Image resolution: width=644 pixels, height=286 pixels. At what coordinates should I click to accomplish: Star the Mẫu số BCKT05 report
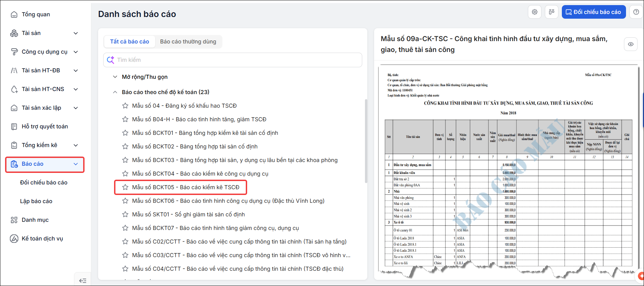(125, 187)
